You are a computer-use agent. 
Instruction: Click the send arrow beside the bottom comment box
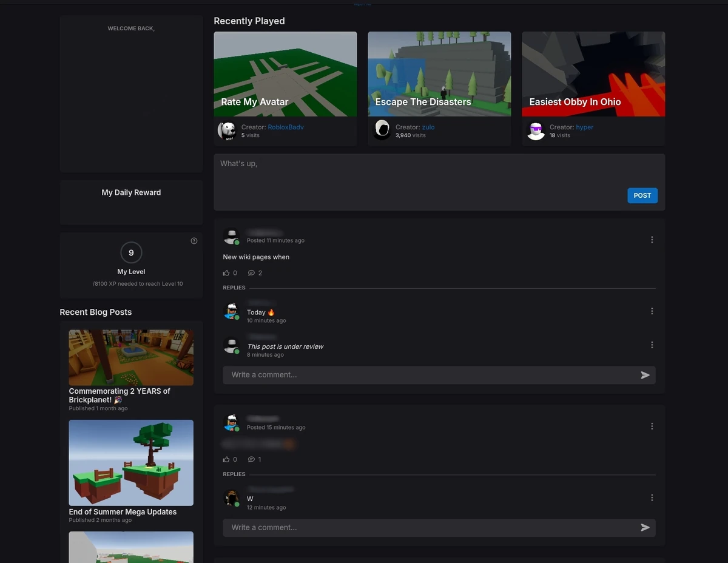[x=645, y=527]
